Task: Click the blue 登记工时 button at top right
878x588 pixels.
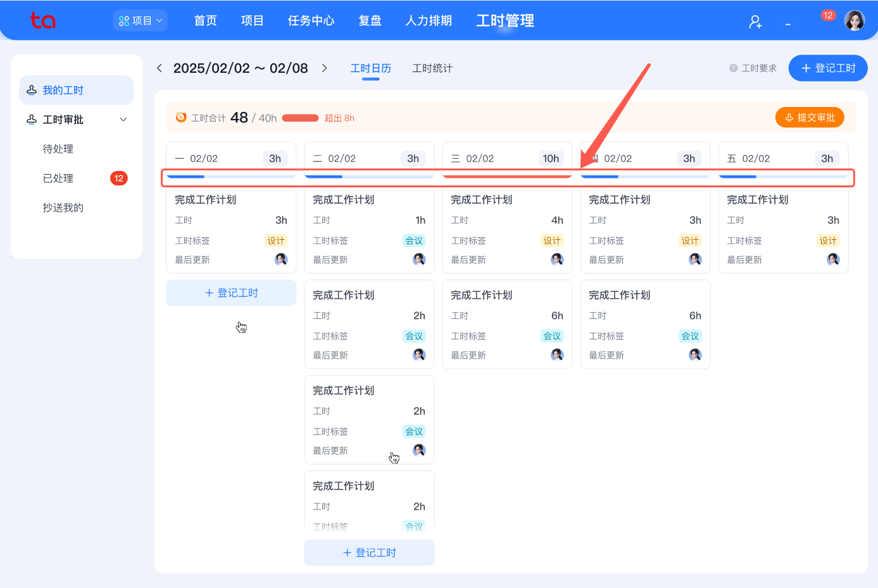Action: [828, 68]
